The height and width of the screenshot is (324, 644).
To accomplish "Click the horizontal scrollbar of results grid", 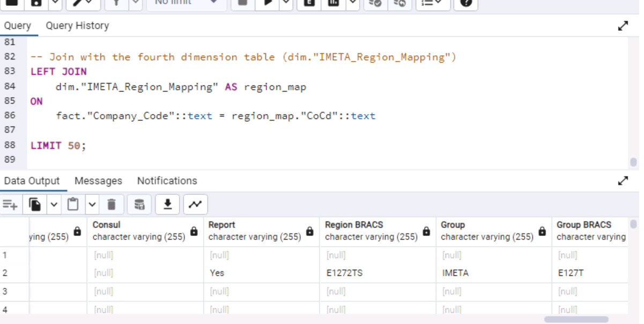I will [576, 319].
